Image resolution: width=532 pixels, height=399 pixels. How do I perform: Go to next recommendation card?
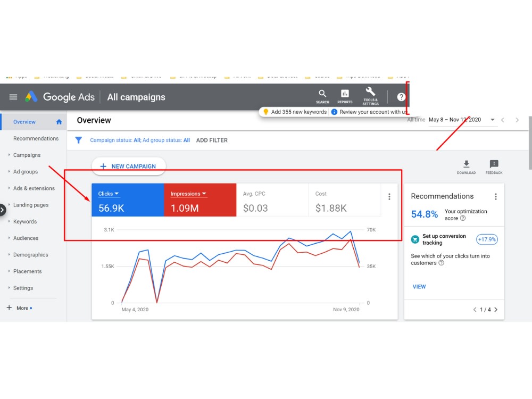pos(496,310)
